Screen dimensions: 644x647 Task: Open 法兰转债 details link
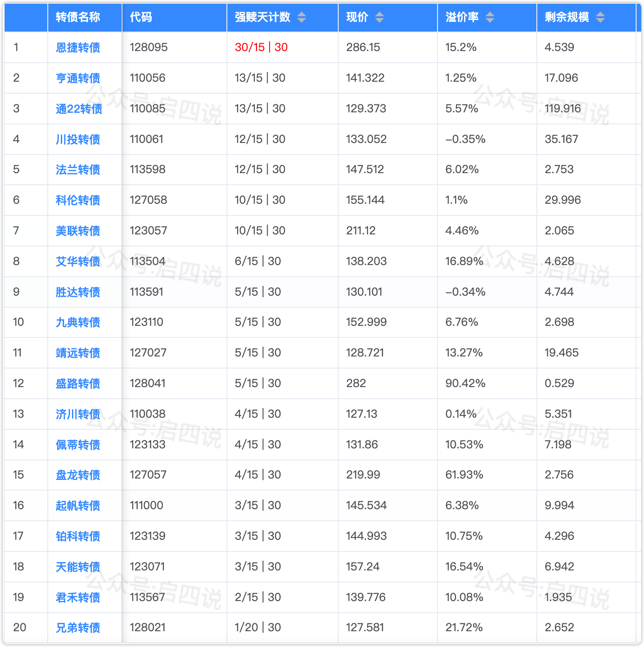pos(78,169)
